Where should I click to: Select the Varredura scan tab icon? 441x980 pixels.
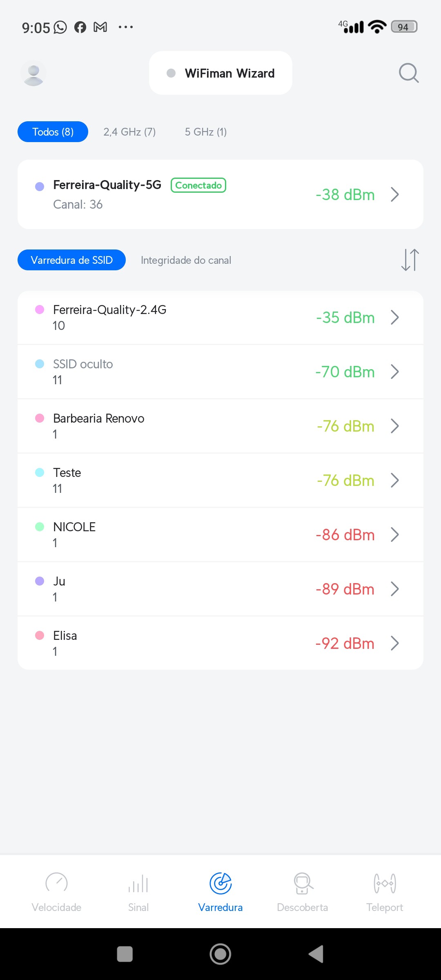coord(220,884)
